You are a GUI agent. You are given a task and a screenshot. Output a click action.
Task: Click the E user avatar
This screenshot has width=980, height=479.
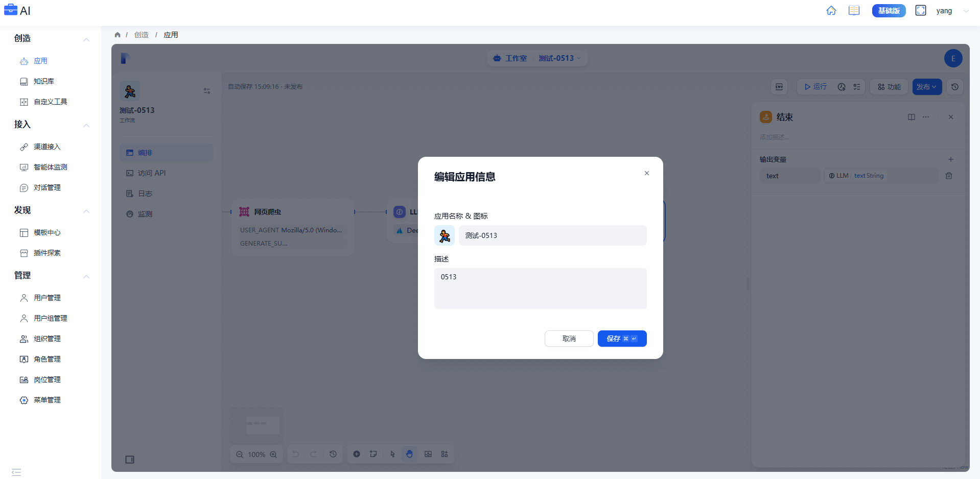[953, 58]
